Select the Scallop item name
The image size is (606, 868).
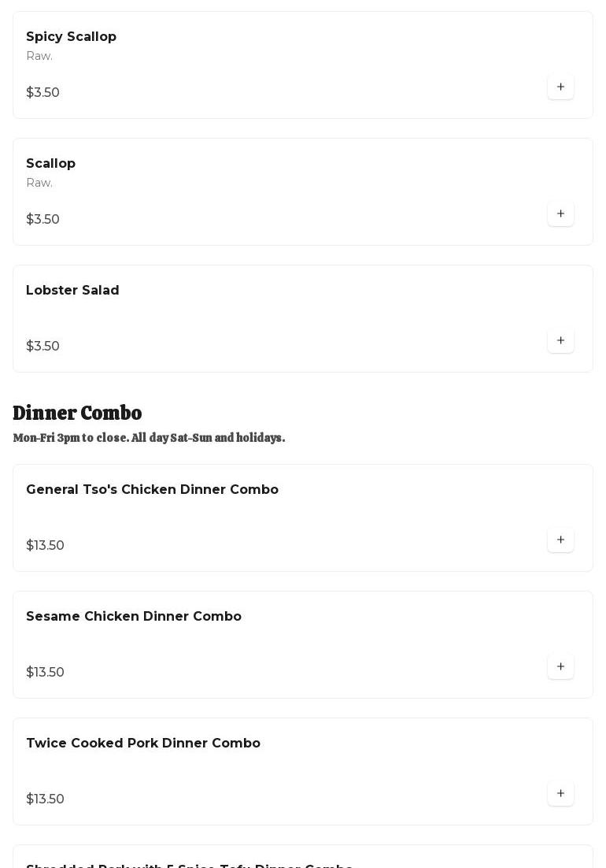click(x=50, y=164)
